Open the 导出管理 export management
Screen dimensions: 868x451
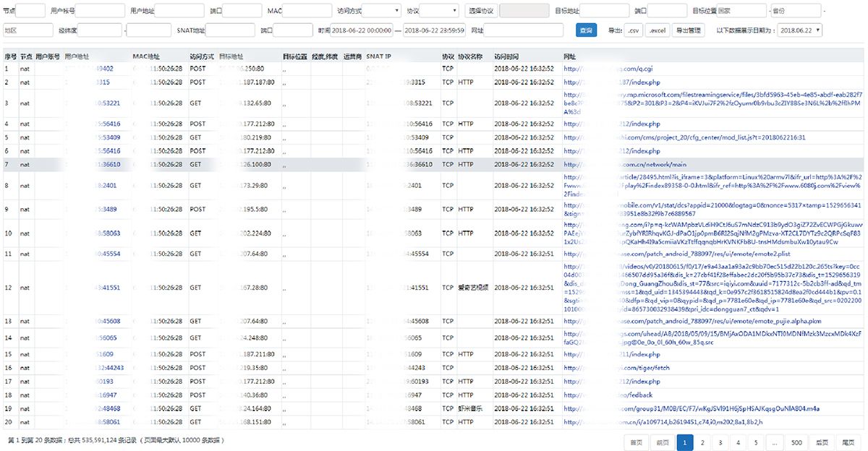click(688, 30)
